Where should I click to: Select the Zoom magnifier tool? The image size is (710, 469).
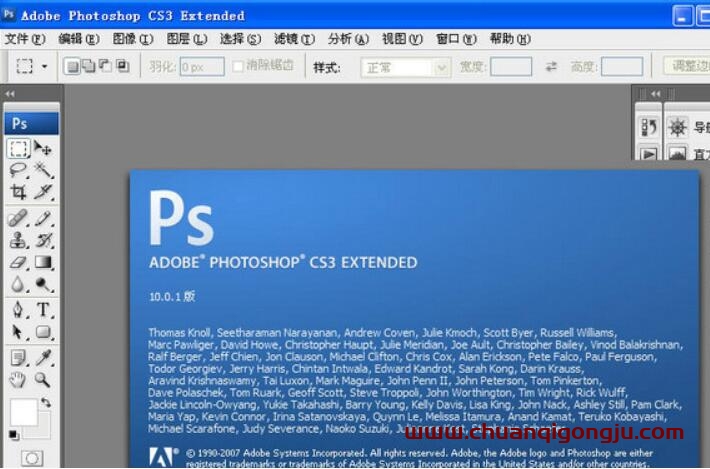(x=43, y=379)
